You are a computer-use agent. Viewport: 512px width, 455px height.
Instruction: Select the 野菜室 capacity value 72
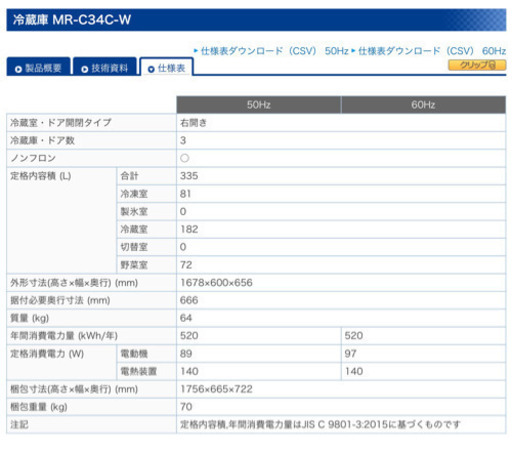pos(186,265)
